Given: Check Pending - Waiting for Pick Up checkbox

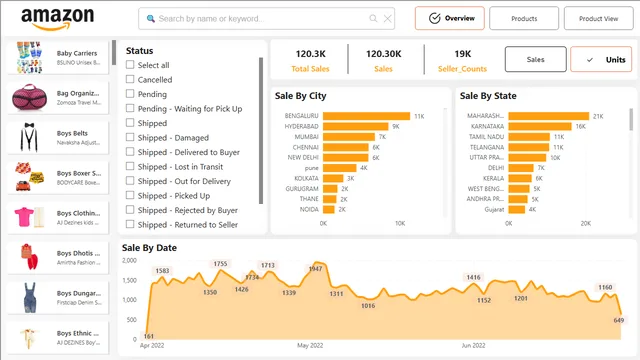Looking at the screenshot, I should (130, 108).
